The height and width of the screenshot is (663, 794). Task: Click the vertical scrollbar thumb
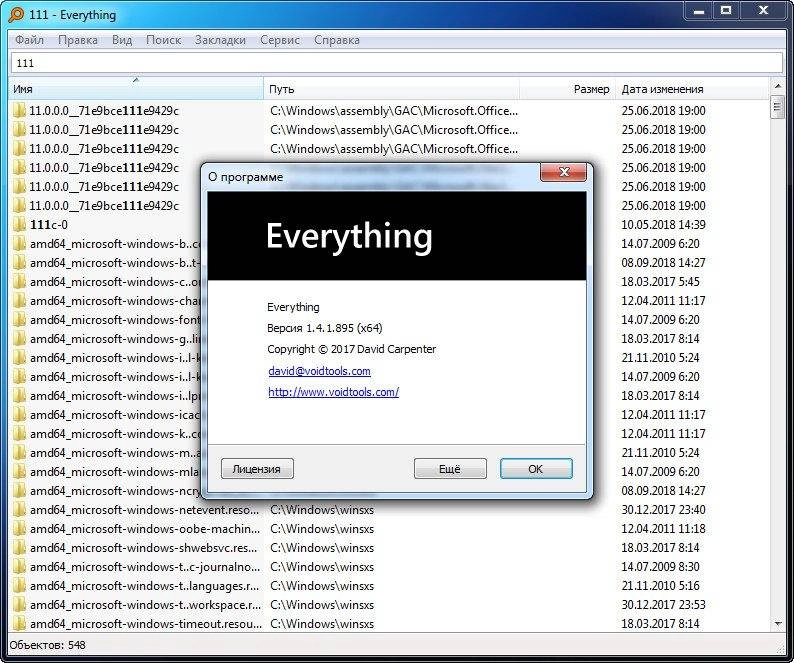click(x=778, y=107)
